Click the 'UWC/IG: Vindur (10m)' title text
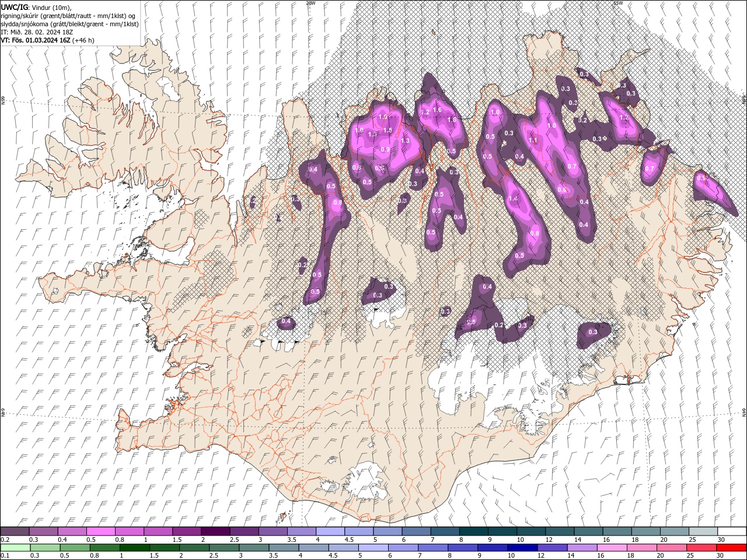Image resolution: width=747 pixels, height=560 pixels. pos(36,7)
